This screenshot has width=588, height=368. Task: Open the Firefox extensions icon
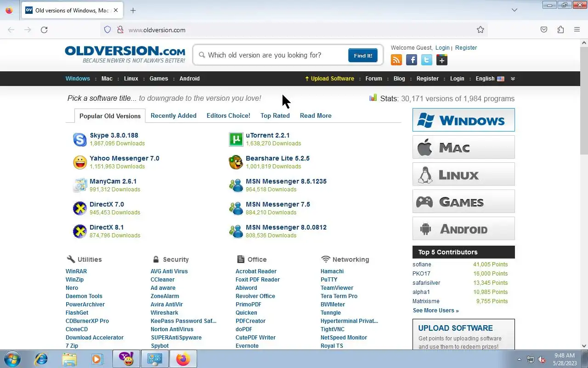(x=560, y=30)
